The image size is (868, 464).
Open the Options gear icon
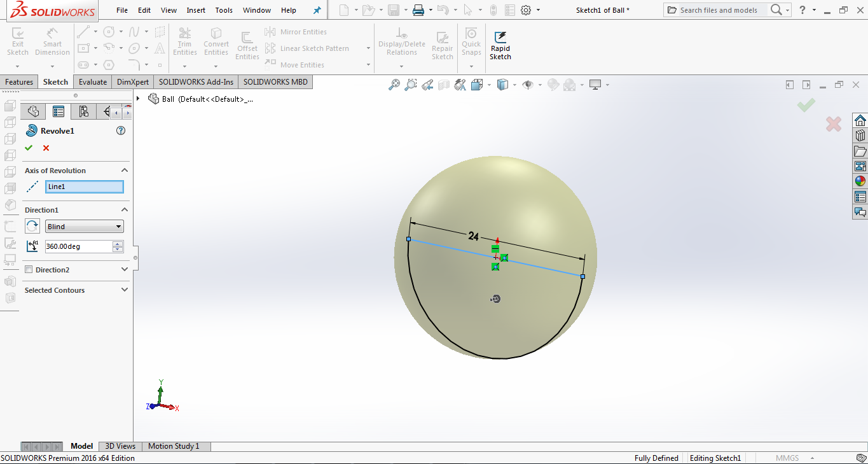pyautogui.click(x=526, y=10)
